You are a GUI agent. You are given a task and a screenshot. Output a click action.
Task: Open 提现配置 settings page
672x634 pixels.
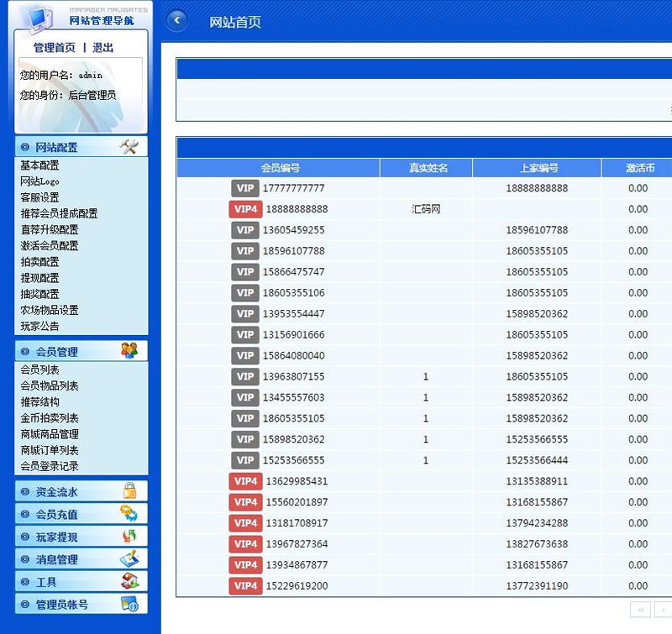click(39, 278)
